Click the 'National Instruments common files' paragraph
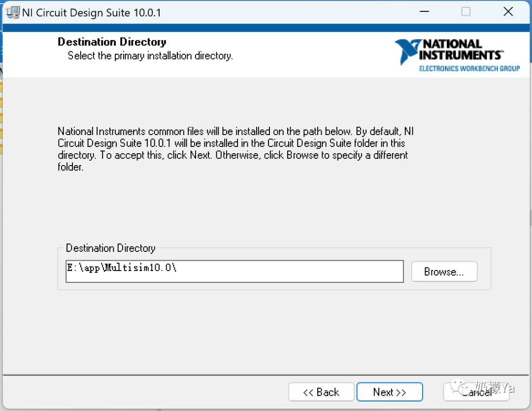The image size is (532, 411). pyautogui.click(x=235, y=149)
